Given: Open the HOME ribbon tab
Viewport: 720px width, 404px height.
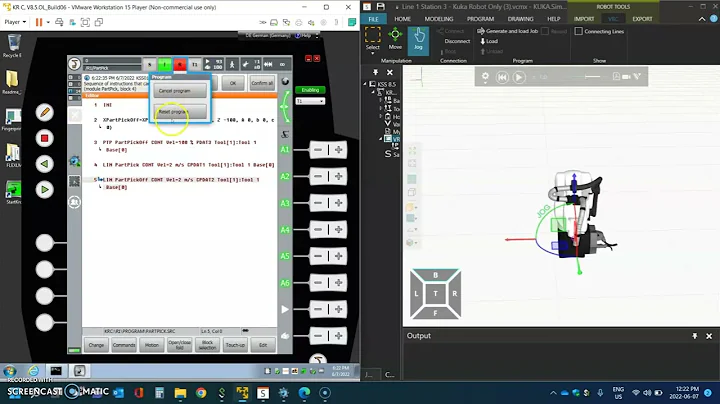Looking at the screenshot, I should pyautogui.click(x=402, y=19).
